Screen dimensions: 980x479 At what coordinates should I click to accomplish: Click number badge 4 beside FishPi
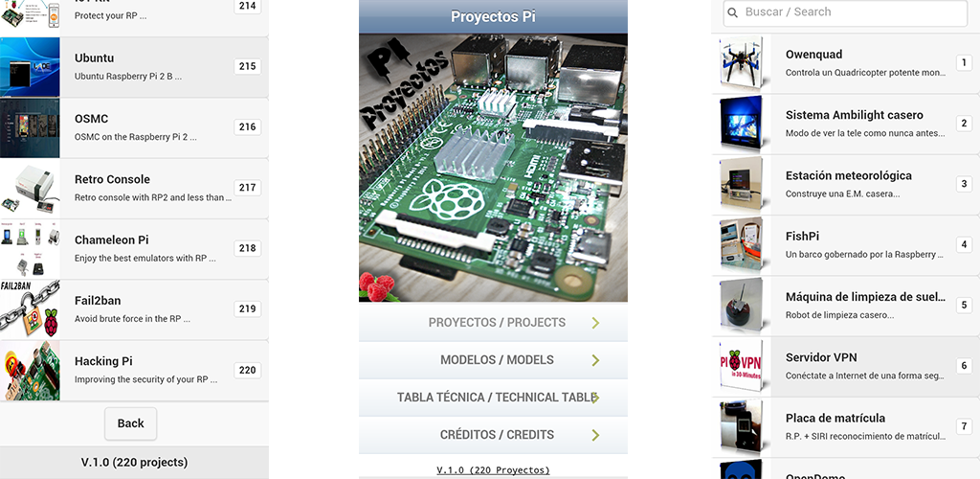coord(965,244)
